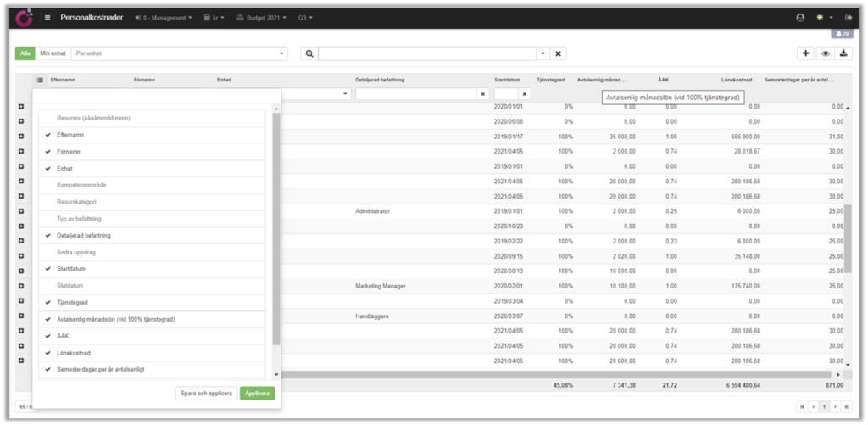
Task: Uncheck ÅAK in column list
Action: 152,336
